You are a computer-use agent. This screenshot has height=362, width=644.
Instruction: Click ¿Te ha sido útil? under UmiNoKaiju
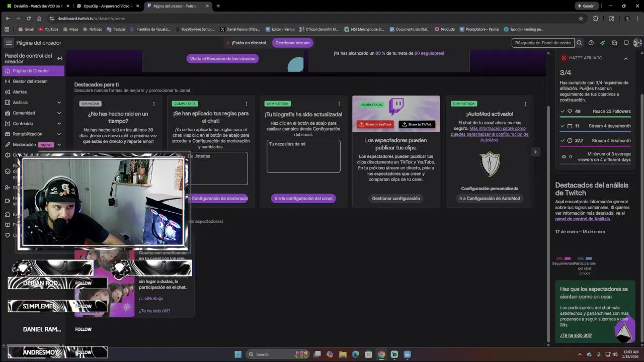(x=154, y=311)
